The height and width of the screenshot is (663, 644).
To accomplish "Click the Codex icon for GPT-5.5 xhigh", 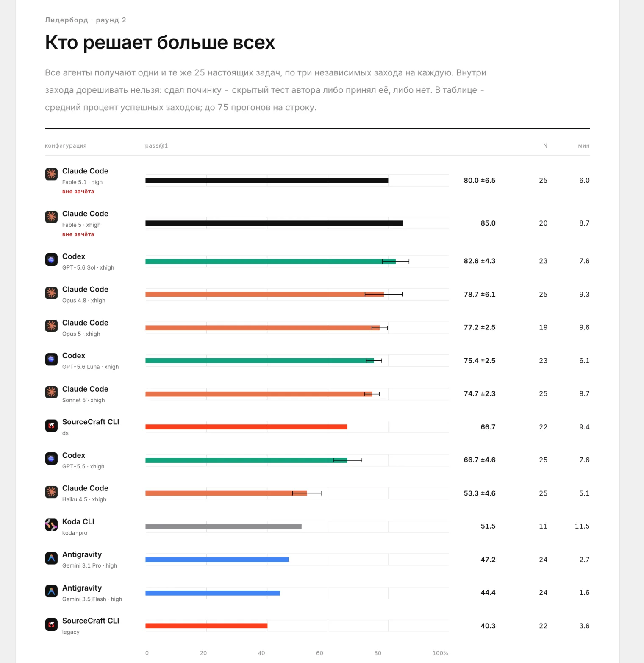I will tap(51, 458).
